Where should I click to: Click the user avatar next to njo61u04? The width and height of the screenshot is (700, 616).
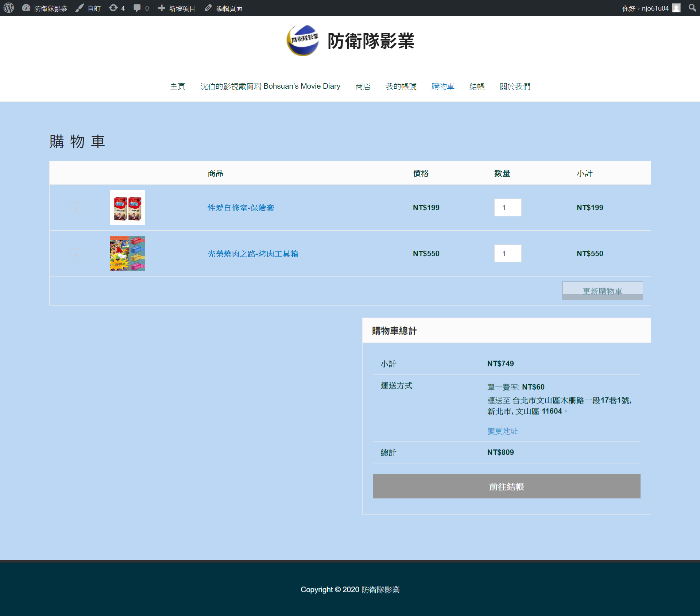[x=676, y=8]
